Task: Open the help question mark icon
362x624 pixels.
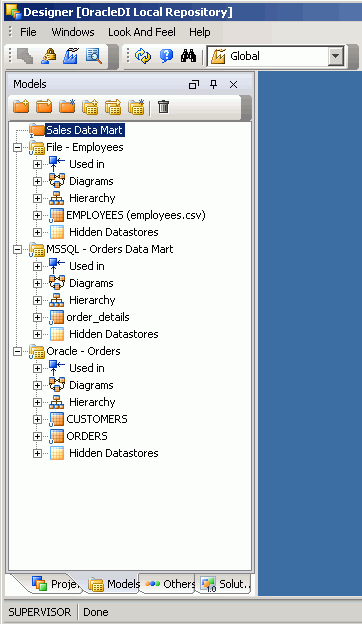Action: pyautogui.click(x=166, y=56)
